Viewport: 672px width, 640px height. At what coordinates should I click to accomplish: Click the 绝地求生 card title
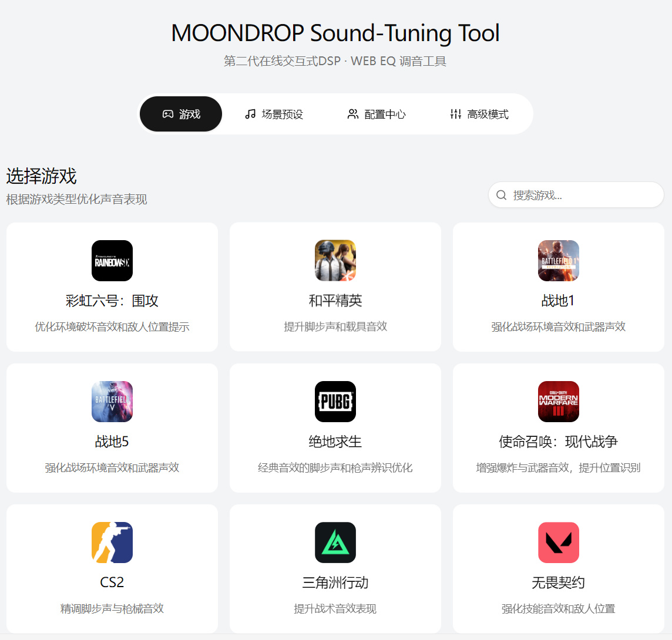335,442
